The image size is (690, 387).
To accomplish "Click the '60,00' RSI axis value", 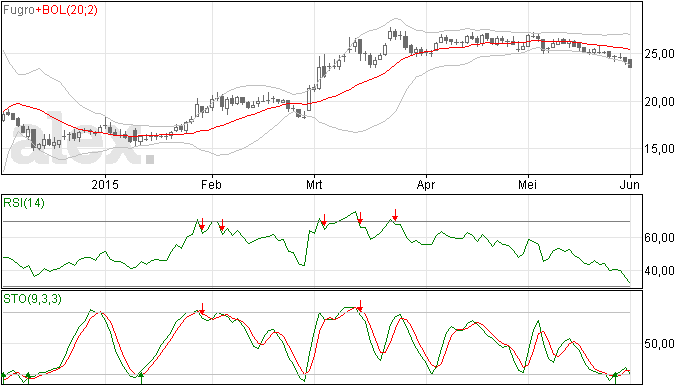I will pos(659,238).
